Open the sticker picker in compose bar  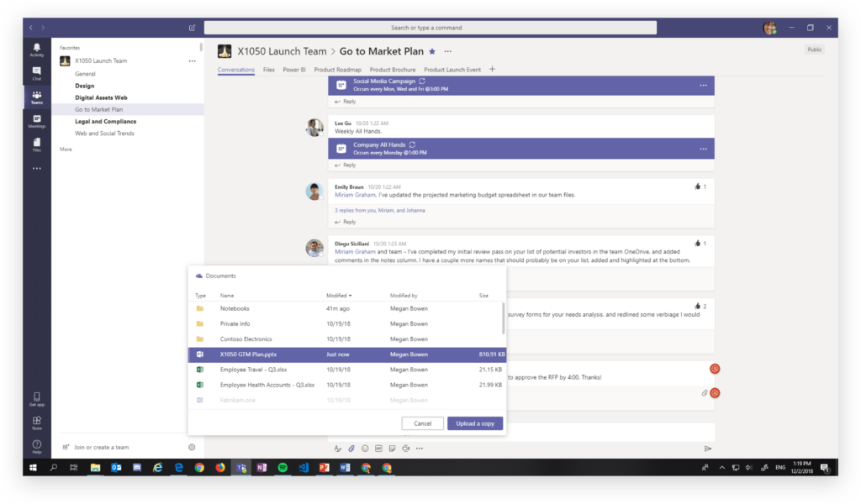(x=392, y=449)
